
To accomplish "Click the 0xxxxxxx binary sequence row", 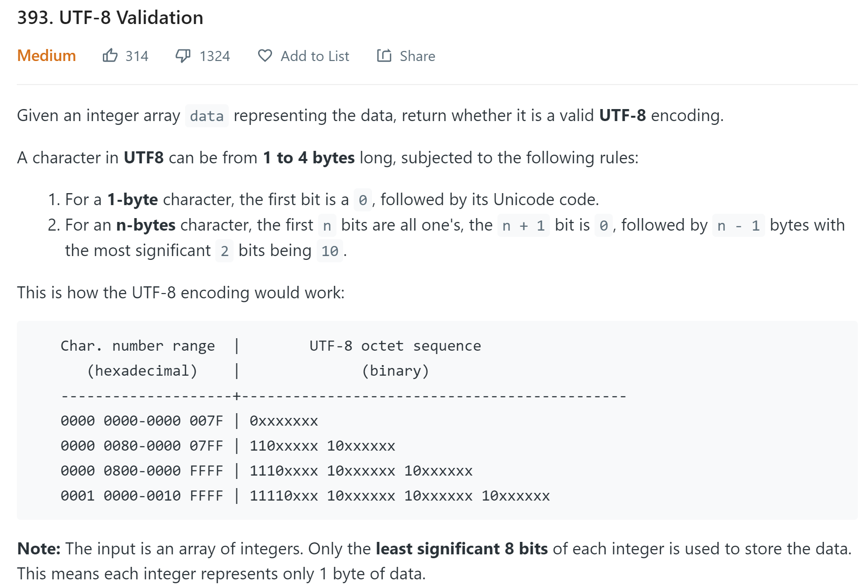I will (284, 421).
